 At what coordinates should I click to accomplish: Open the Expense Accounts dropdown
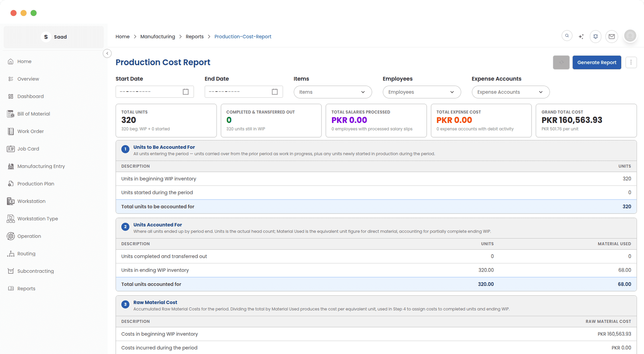tap(510, 92)
